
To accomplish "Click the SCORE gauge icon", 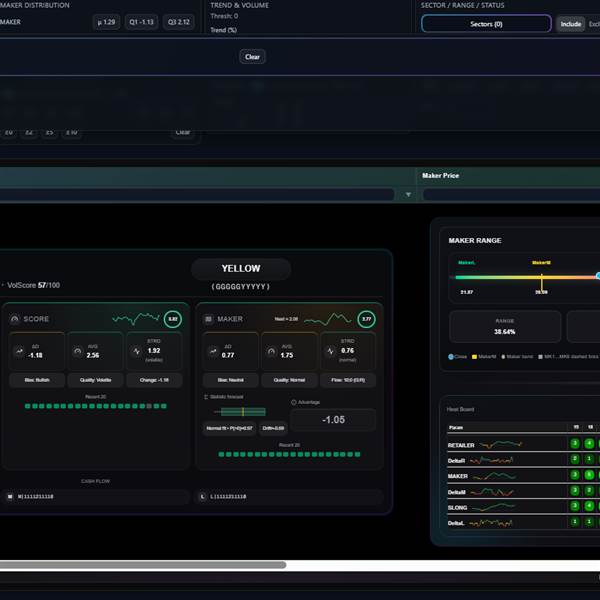I will [x=15, y=319].
